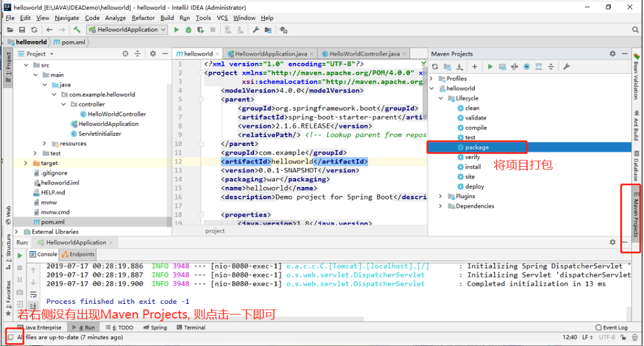This screenshot has width=644, height=346.
Task: Open the Refactor menu
Action: click(x=143, y=18)
